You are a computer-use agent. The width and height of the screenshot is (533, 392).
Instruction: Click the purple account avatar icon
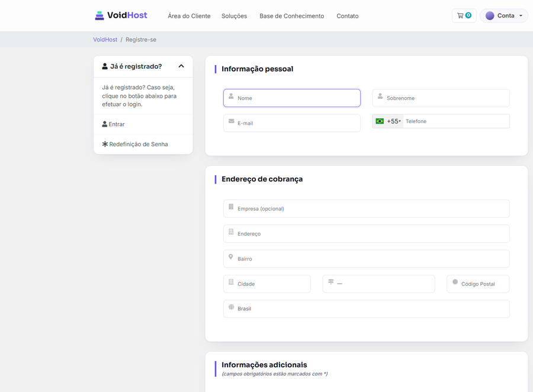coord(490,15)
